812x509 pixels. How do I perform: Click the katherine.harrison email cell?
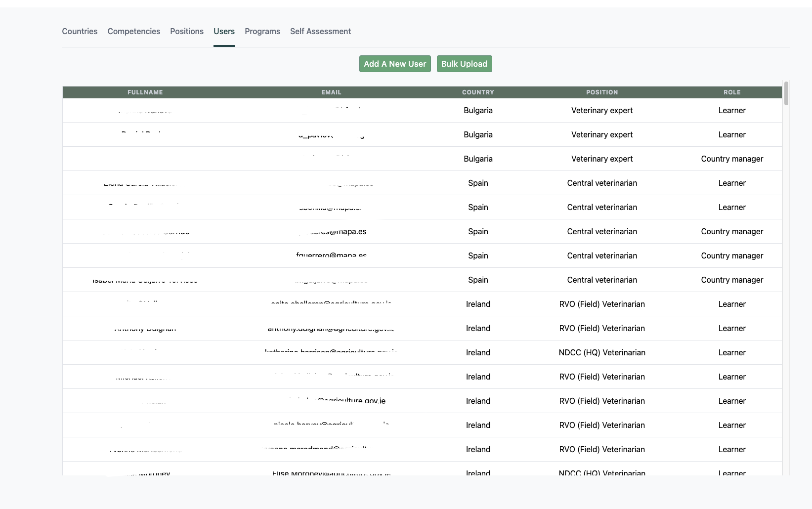coord(331,352)
